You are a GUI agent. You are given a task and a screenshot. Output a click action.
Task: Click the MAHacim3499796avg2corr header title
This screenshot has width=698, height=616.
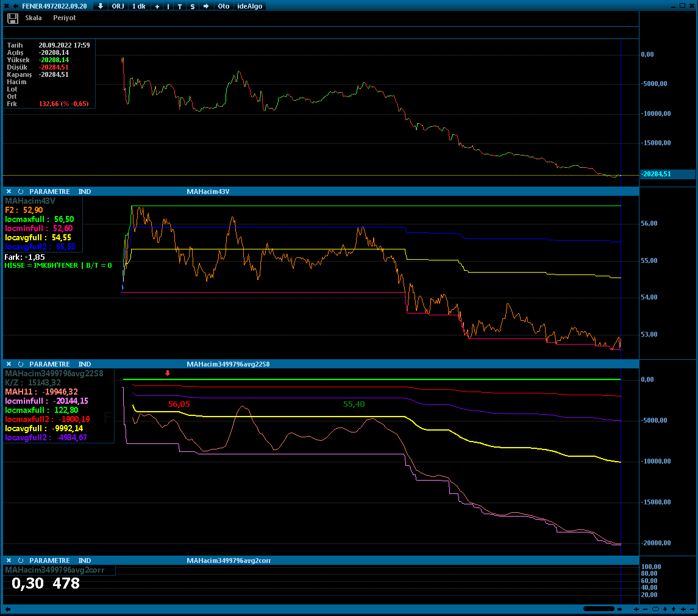(x=229, y=560)
